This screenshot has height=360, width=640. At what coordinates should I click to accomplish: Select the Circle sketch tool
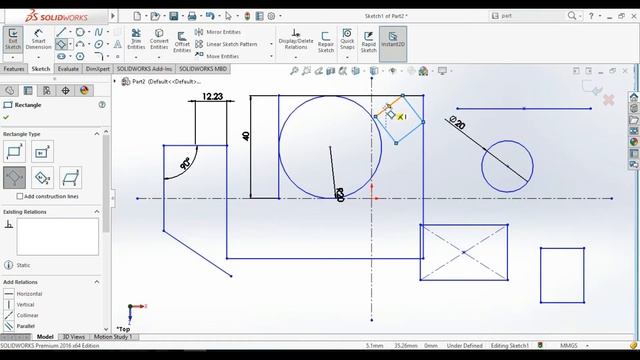[x=80, y=32]
